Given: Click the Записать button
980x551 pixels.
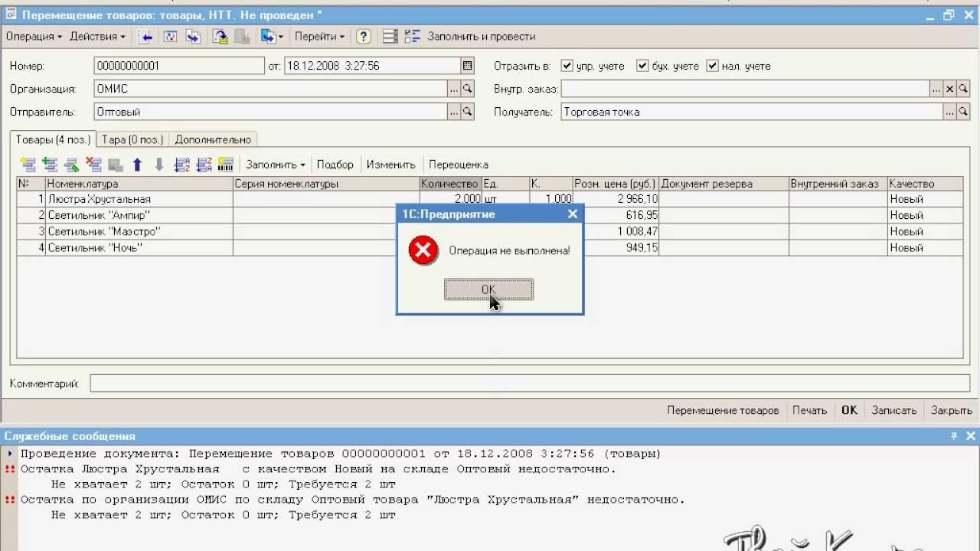Looking at the screenshot, I should (893, 410).
